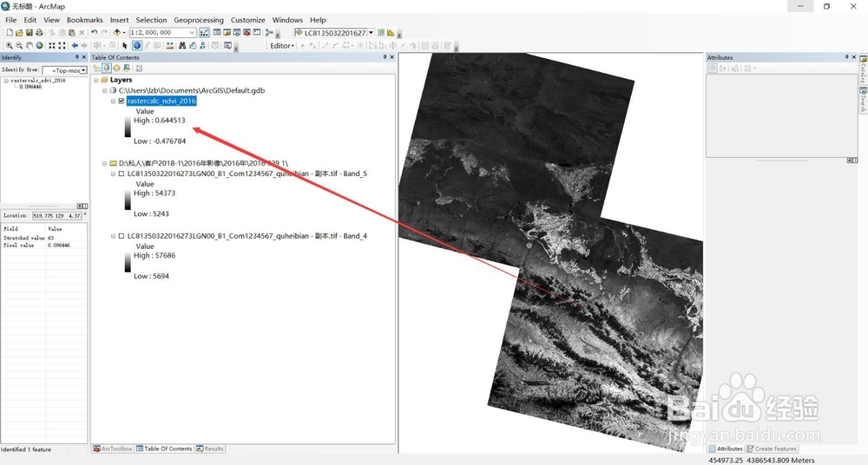Image resolution: width=868 pixels, height=465 pixels.
Task: Zoom to full extent globe
Action: pyautogui.click(x=39, y=45)
